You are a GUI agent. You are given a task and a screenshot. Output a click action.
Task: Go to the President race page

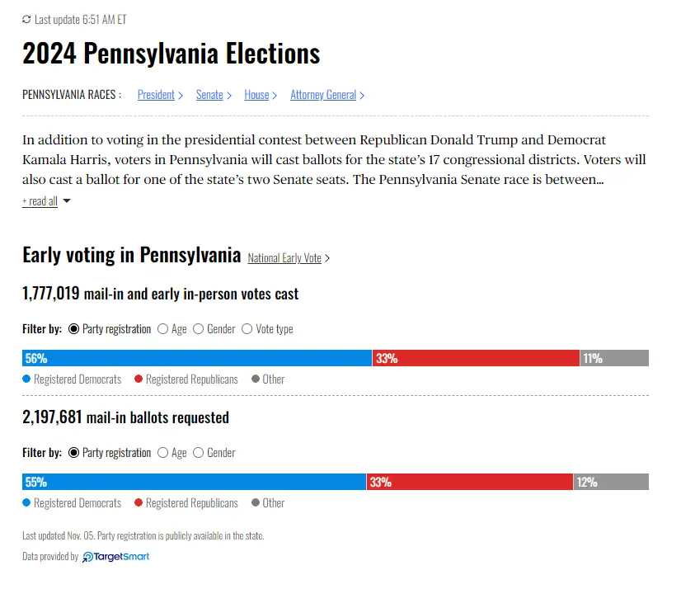tap(156, 95)
